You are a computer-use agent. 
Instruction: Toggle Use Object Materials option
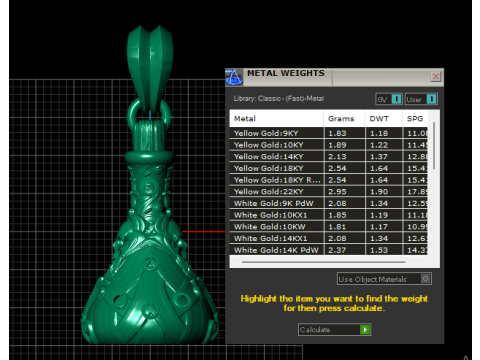click(x=384, y=279)
